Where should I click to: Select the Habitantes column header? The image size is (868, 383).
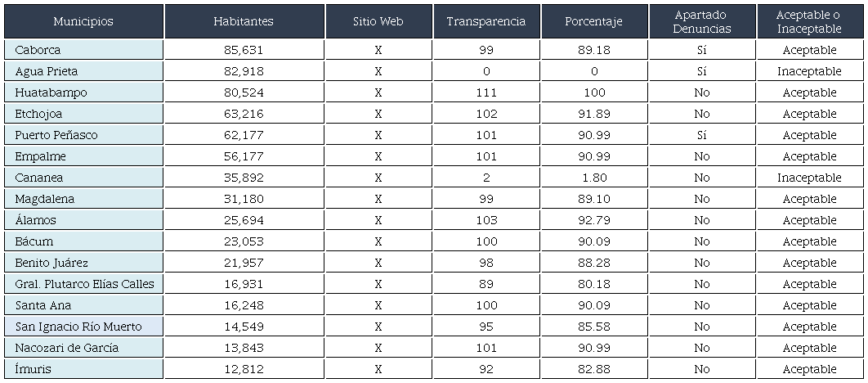click(x=244, y=21)
